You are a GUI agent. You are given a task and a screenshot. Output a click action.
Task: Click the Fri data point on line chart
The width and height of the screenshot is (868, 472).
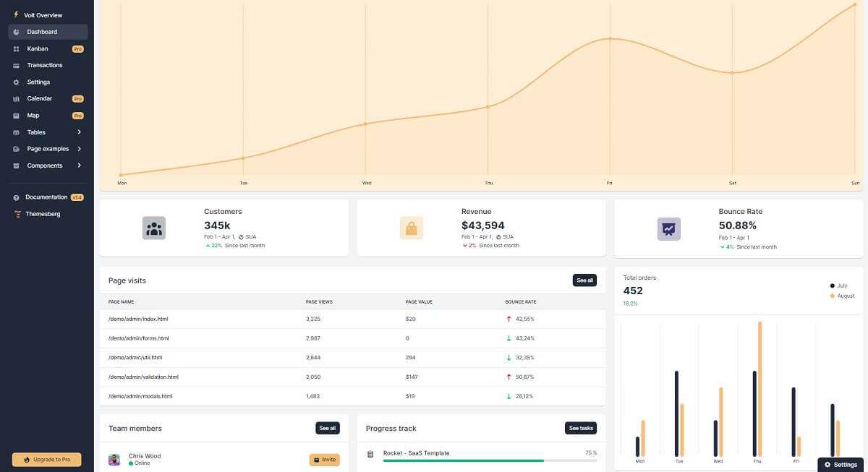click(x=610, y=38)
